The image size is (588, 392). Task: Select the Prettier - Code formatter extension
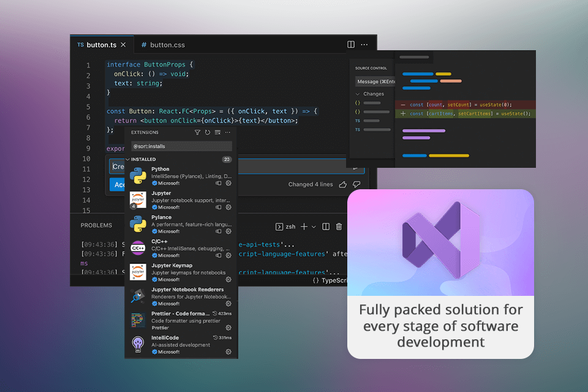(181, 320)
